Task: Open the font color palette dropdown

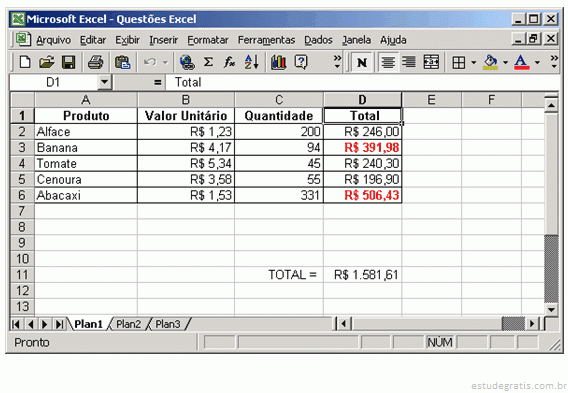Action: point(537,62)
